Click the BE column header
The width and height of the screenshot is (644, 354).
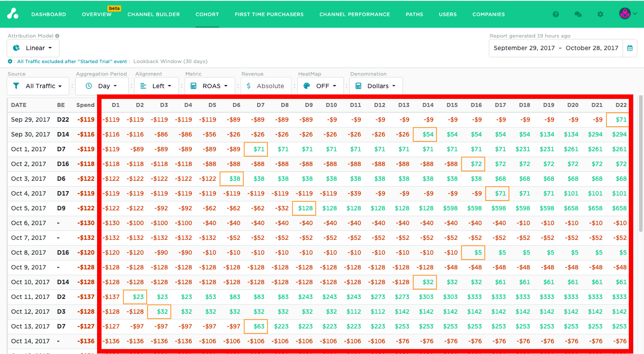click(x=61, y=105)
